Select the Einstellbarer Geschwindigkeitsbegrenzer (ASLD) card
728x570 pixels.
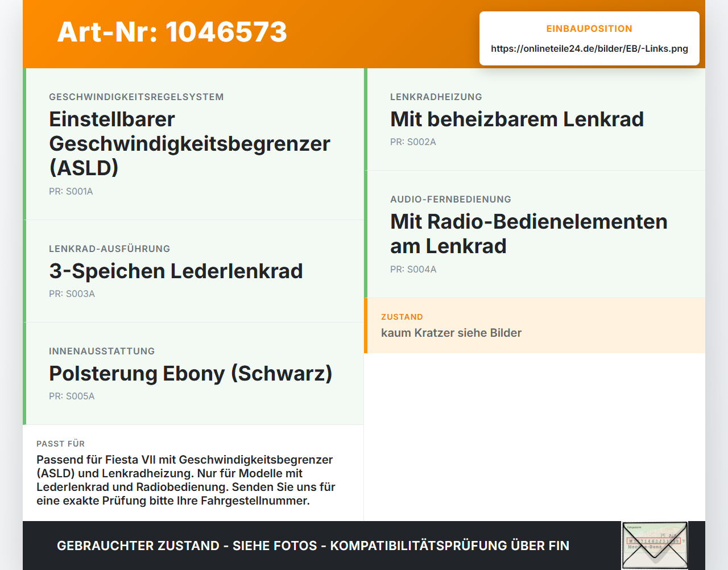click(193, 144)
